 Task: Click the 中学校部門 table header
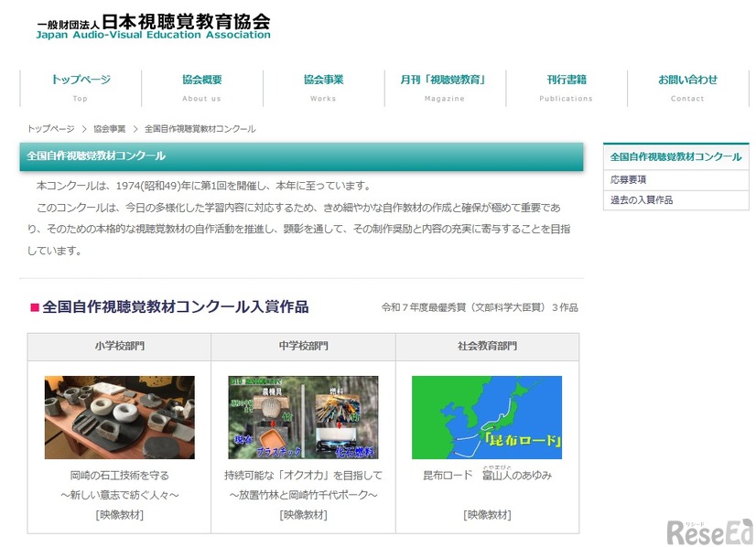pos(303,346)
